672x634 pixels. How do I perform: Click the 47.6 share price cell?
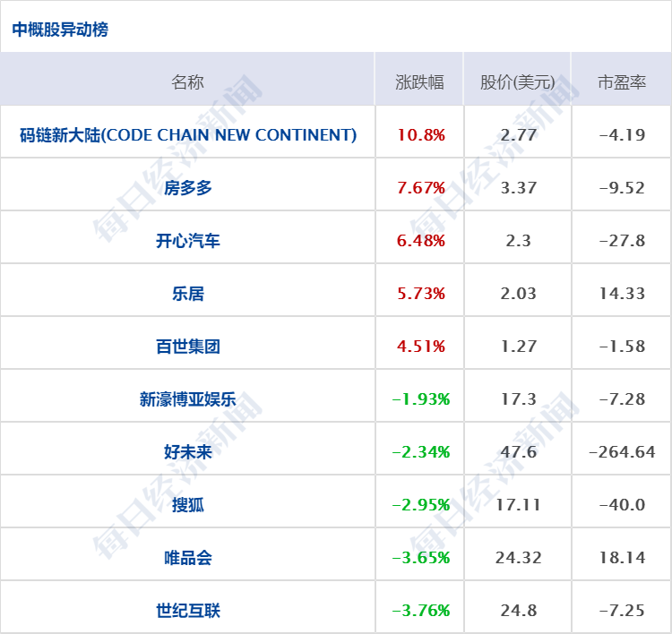pyautogui.click(x=518, y=452)
